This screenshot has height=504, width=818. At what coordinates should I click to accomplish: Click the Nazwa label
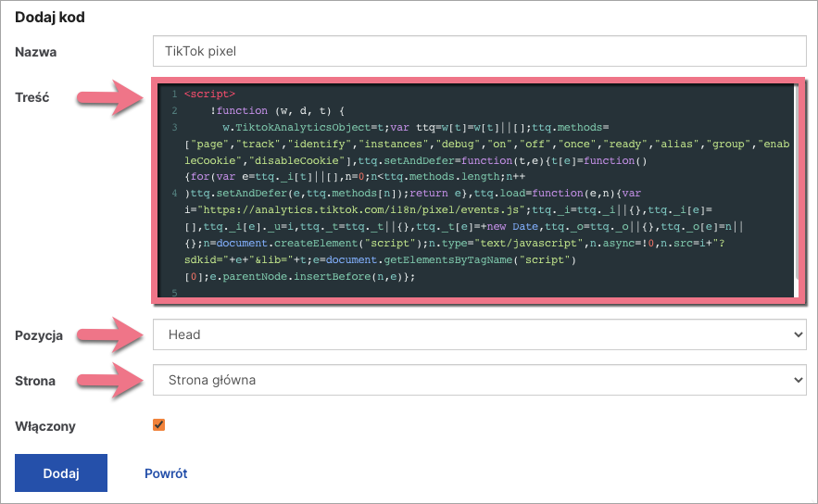[36, 52]
